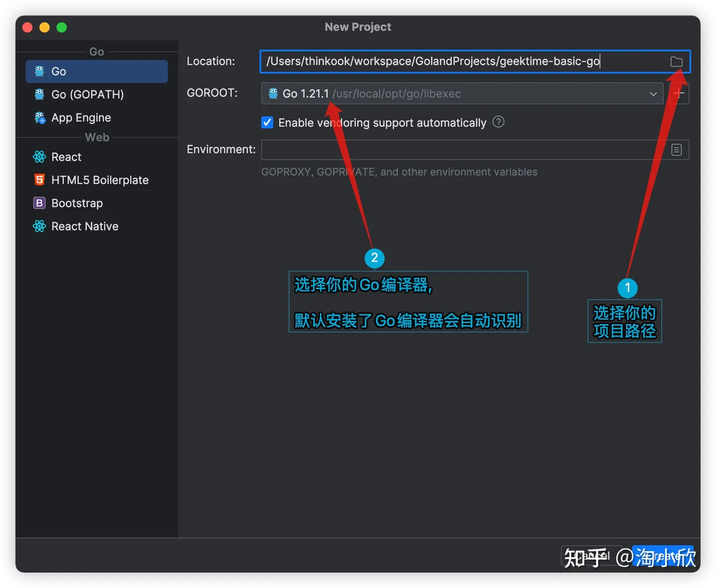Select the Go project type

point(96,72)
